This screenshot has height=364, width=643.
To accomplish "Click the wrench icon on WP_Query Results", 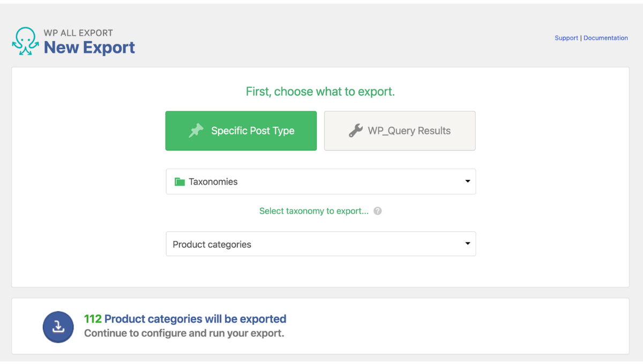I will pyautogui.click(x=356, y=131).
